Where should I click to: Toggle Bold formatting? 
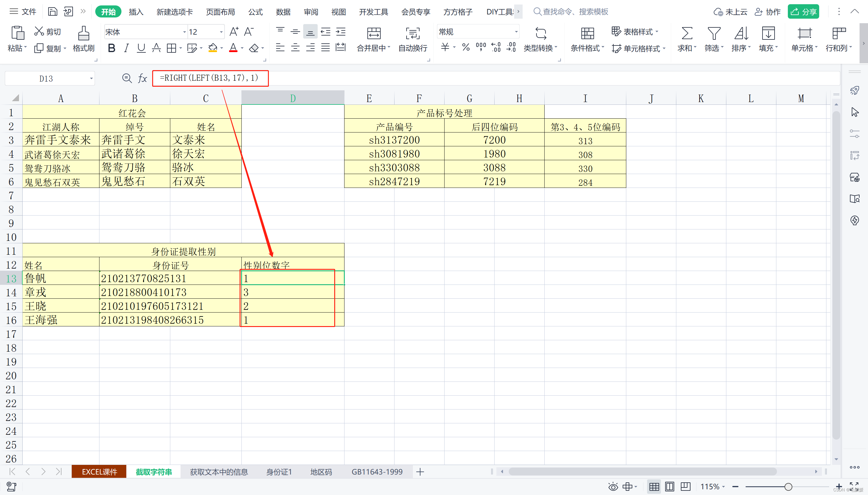pos(111,48)
